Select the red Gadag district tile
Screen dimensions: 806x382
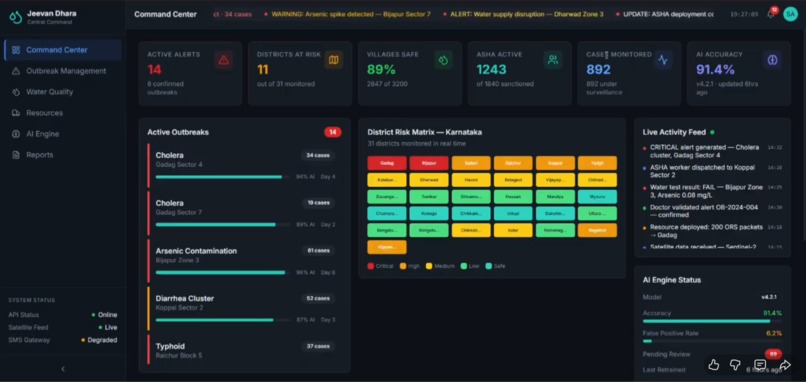[387, 163]
